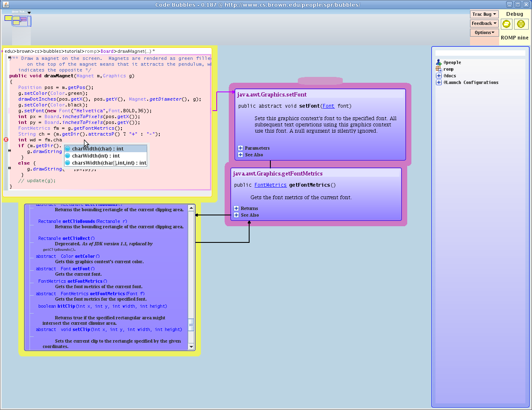The width and height of the screenshot is (532, 410).
Task: Click the 'Debug' panel label
Action: click(x=515, y=14)
